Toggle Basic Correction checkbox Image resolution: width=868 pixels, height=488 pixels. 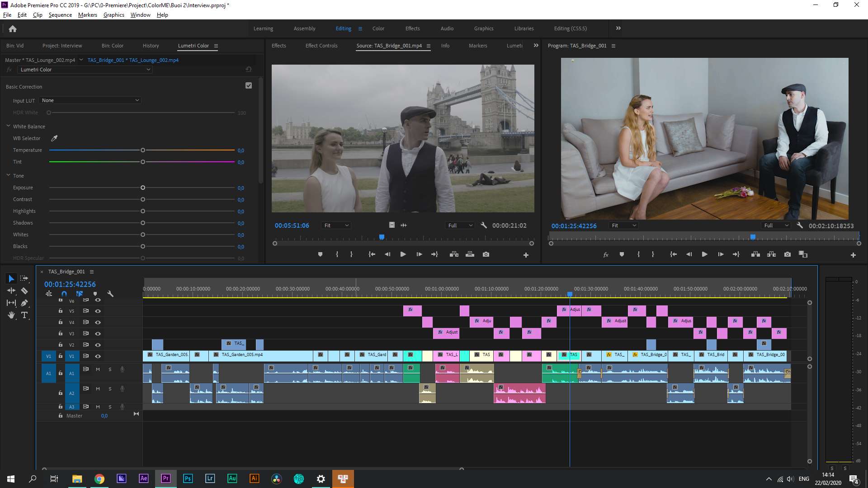coord(249,86)
